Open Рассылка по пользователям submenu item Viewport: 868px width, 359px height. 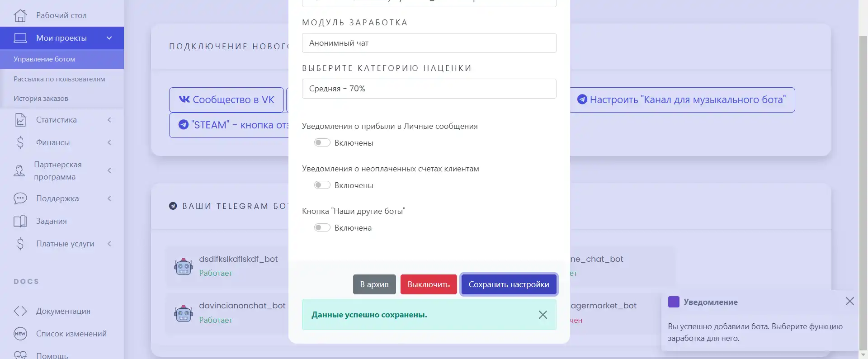[x=59, y=79]
